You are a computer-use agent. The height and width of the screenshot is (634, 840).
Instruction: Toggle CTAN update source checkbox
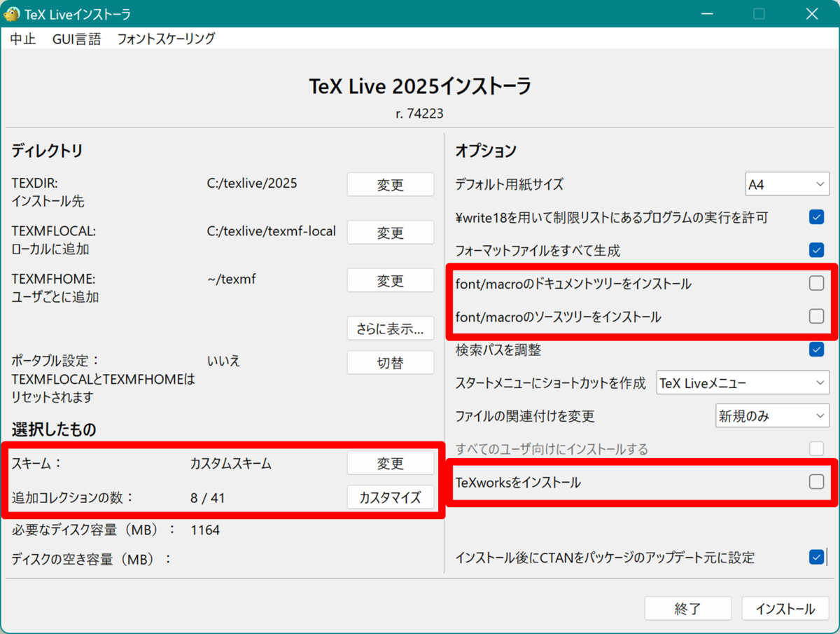(816, 557)
